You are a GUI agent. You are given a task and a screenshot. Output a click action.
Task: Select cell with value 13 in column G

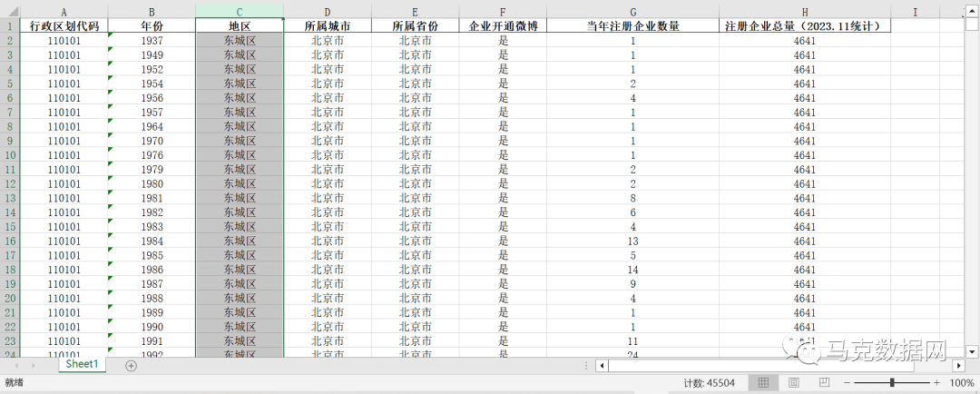633,241
